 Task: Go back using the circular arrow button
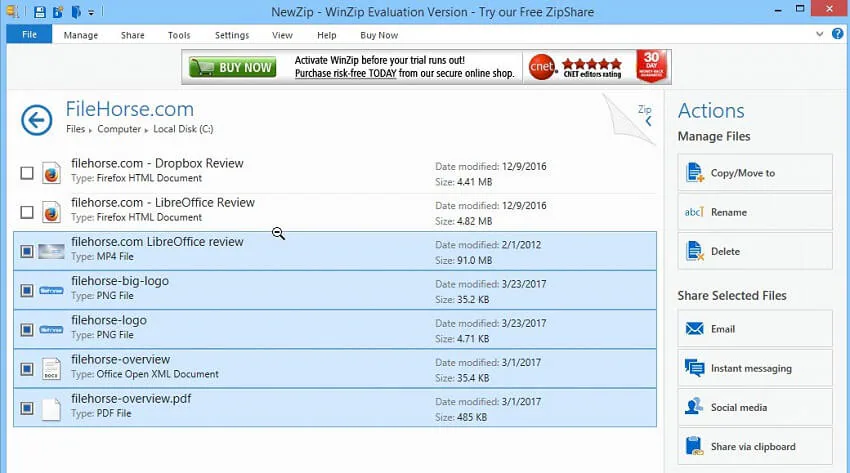(37, 120)
